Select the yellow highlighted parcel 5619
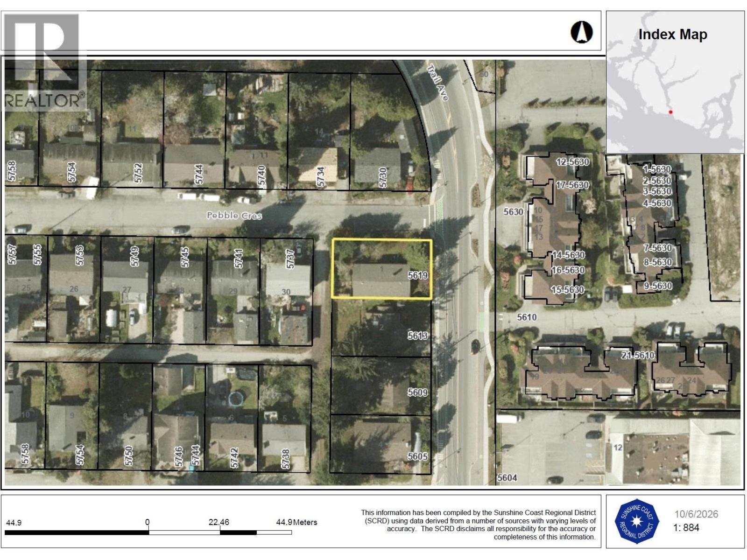 pyautogui.click(x=381, y=268)
